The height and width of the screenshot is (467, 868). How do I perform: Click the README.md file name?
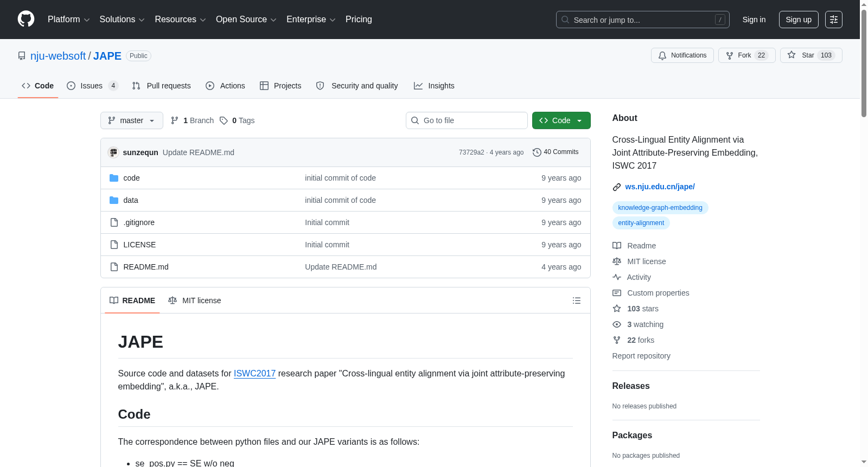click(x=146, y=267)
